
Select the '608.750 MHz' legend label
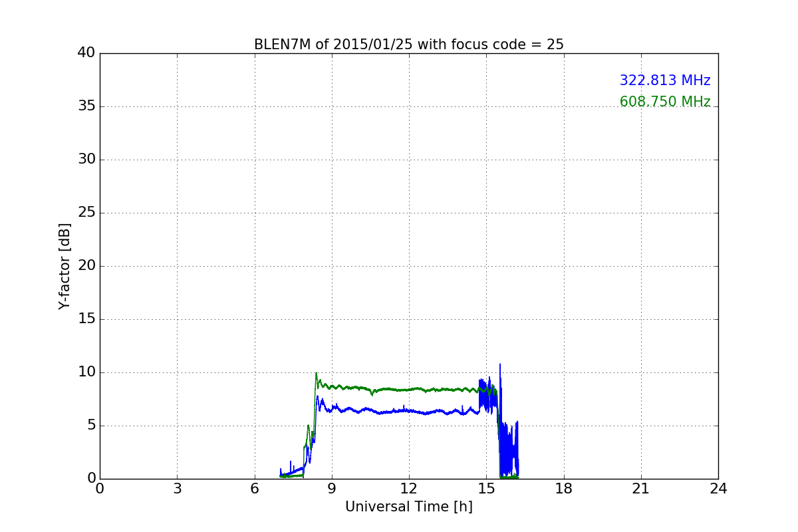click(665, 102)
